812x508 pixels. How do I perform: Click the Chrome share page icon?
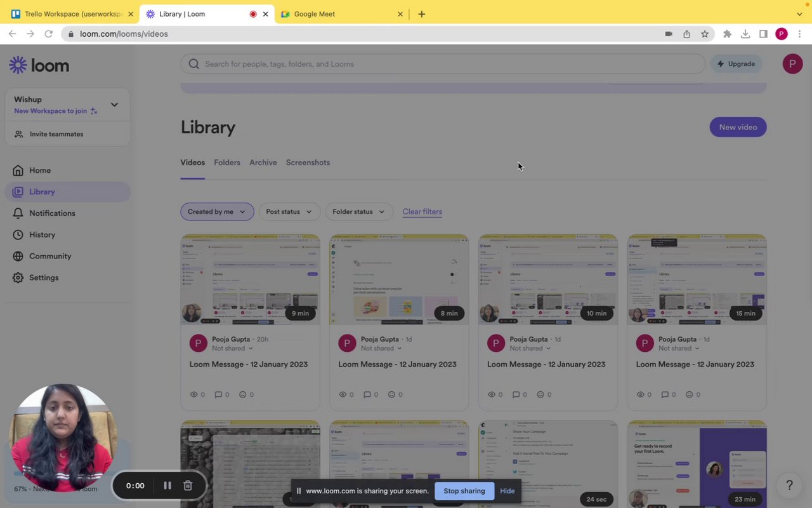click(x=686, y=34)
